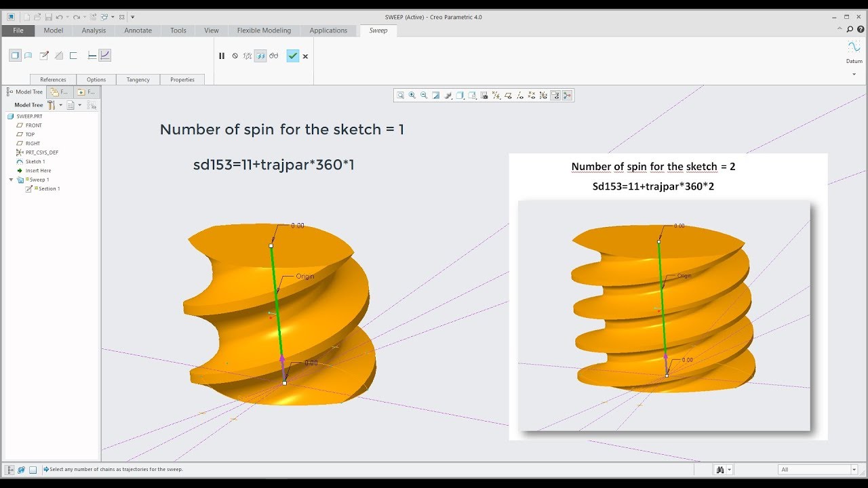The width and height of the screenshot is (868, 488).
Task: Toggle datum point display
Action: (531, 96)
